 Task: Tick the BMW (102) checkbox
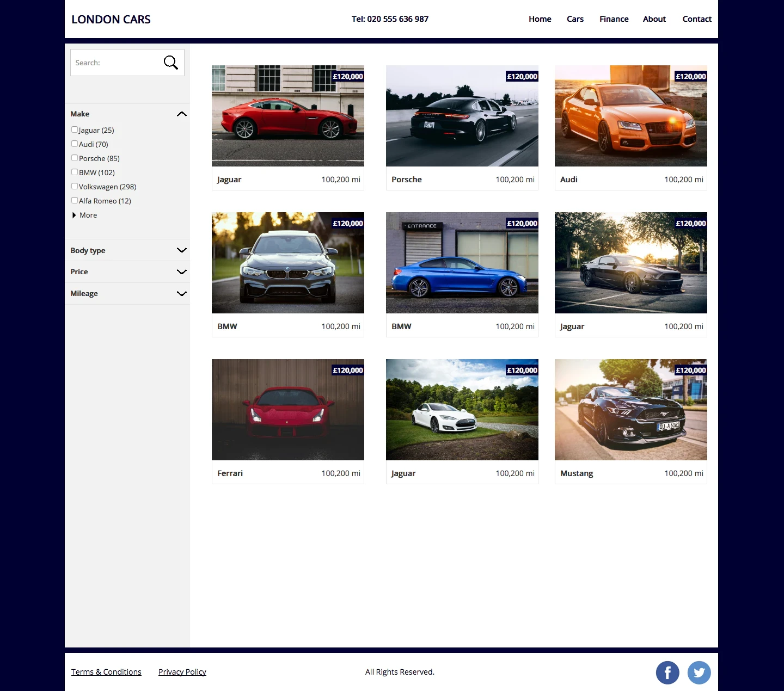pyautogui.click(x=75, y=172)
